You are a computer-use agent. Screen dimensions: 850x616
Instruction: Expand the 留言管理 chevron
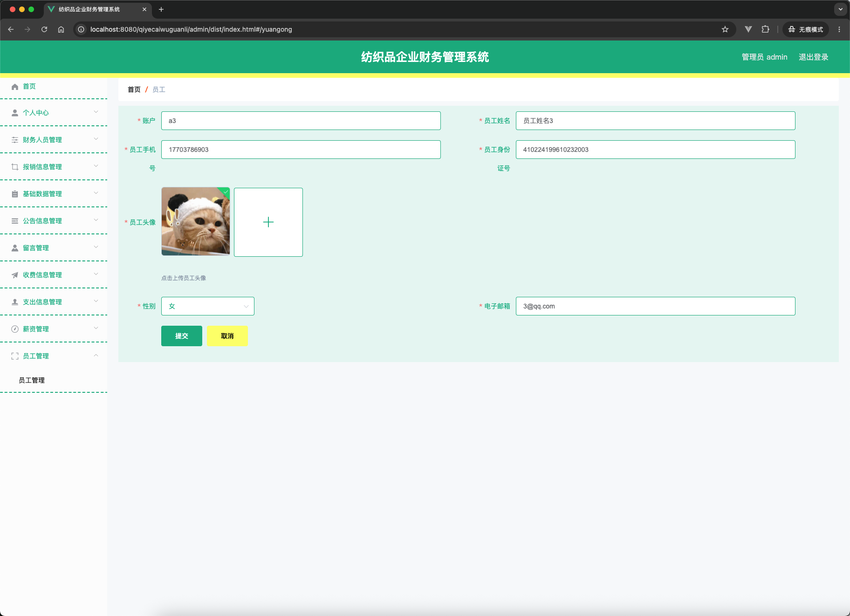click(96, 247)
